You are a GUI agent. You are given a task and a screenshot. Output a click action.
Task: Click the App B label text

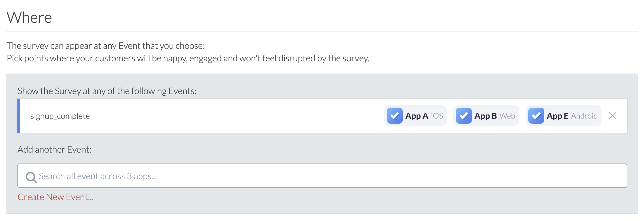click(x=485, y=116)
